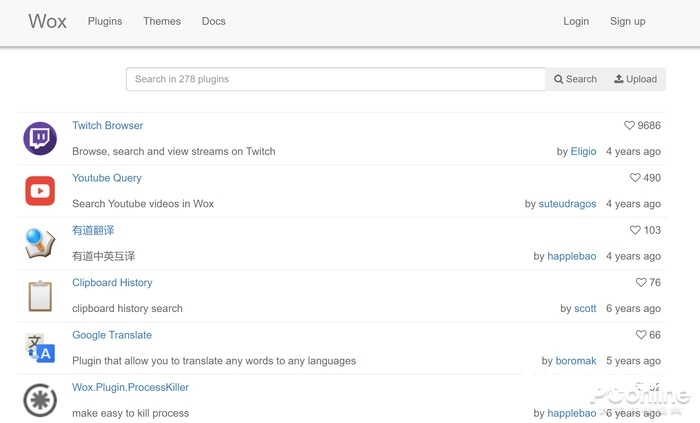Click the heart icon beside 76 likes
The width and height of the screenshot is (700, 423).
pos(641,283)
